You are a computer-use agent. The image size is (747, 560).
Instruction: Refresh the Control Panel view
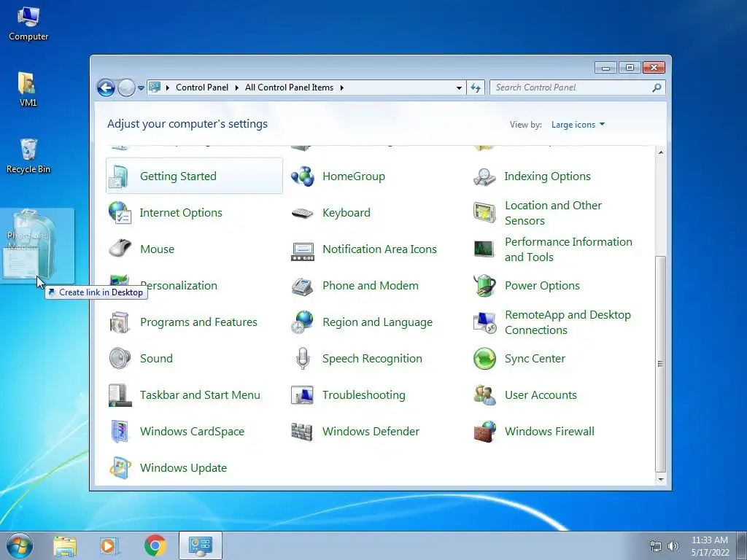tap(476, 87)
